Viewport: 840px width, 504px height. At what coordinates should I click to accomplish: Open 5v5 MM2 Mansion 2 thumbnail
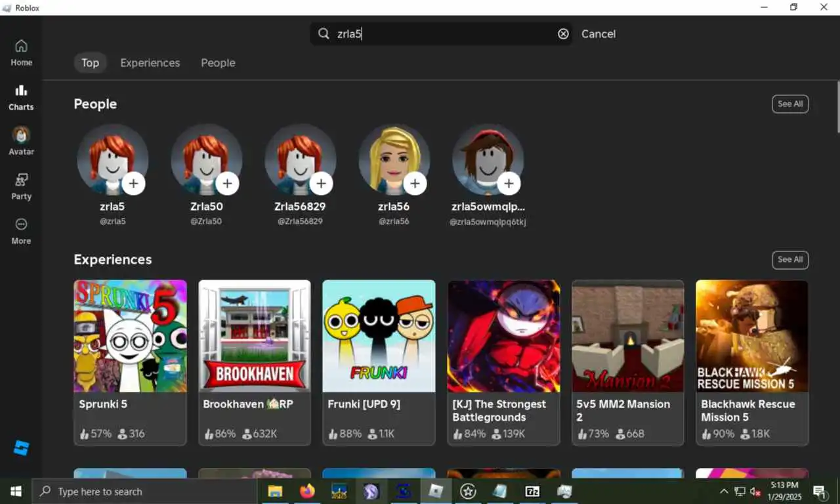tap(628, 336)
